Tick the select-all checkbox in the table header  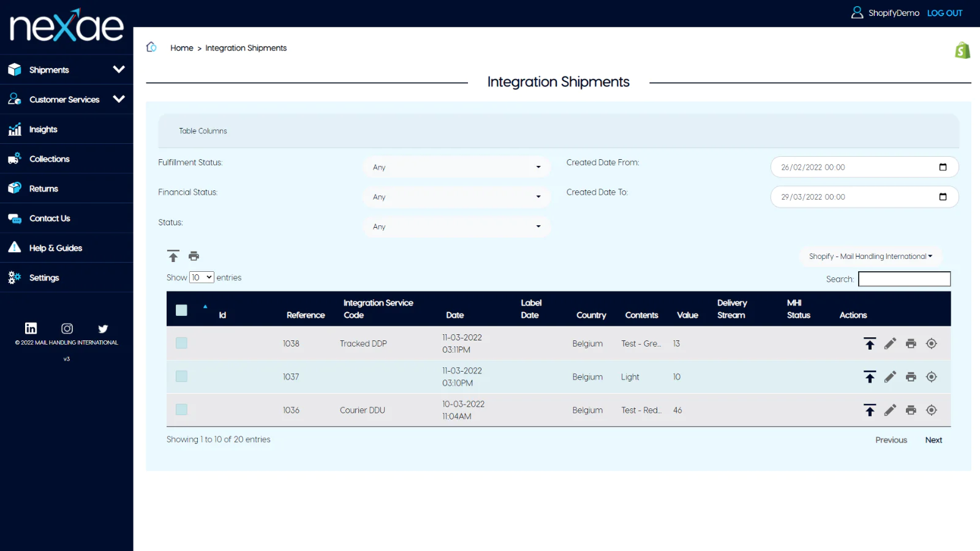181,310
